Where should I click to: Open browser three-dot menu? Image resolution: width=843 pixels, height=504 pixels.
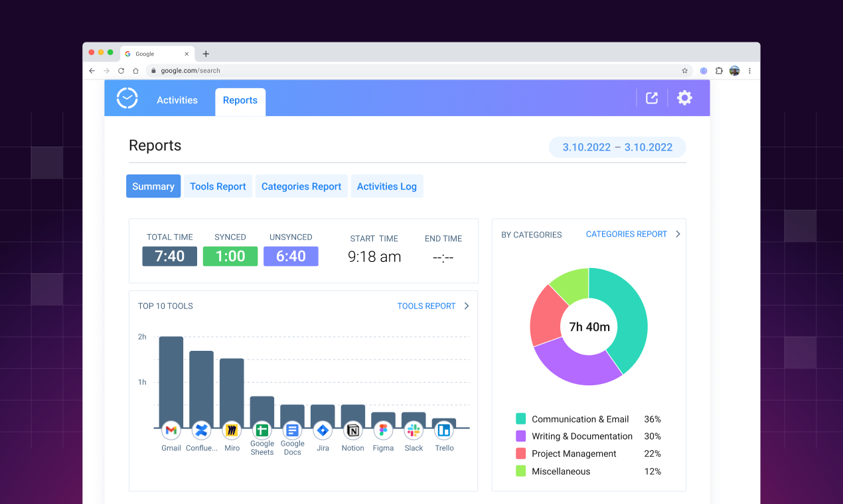749,70
